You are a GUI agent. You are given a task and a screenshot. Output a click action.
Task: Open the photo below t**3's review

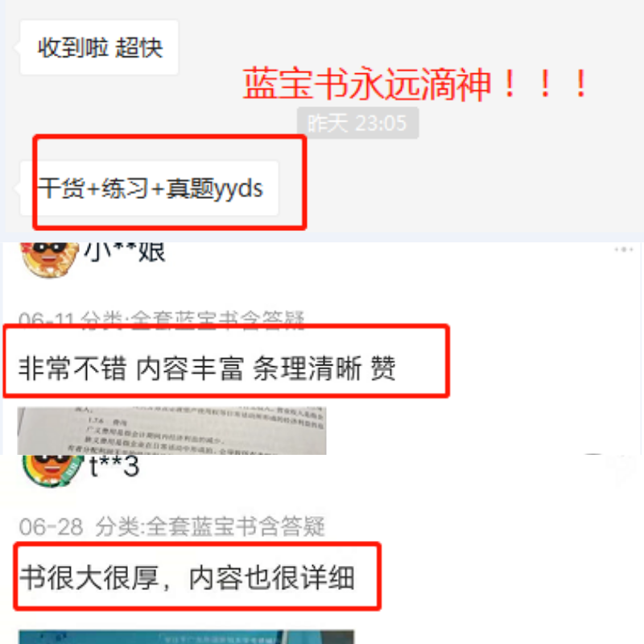click(187, 637)
